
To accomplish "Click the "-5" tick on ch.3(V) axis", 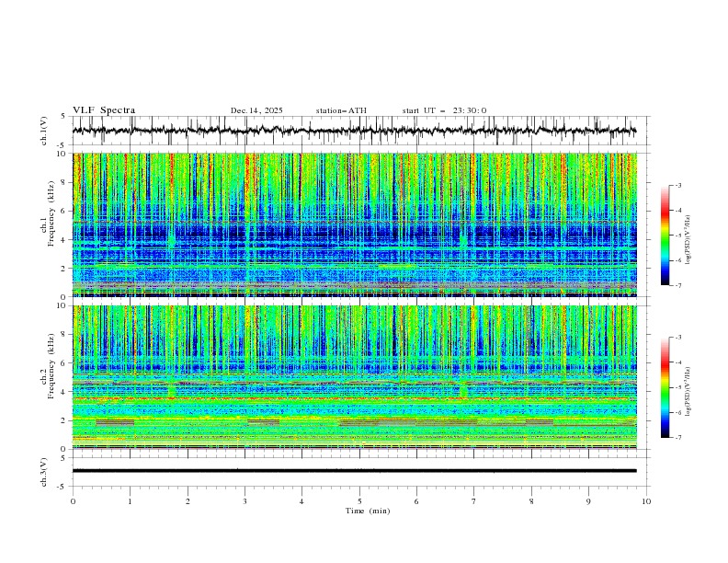I will click(x=63, y=487).
